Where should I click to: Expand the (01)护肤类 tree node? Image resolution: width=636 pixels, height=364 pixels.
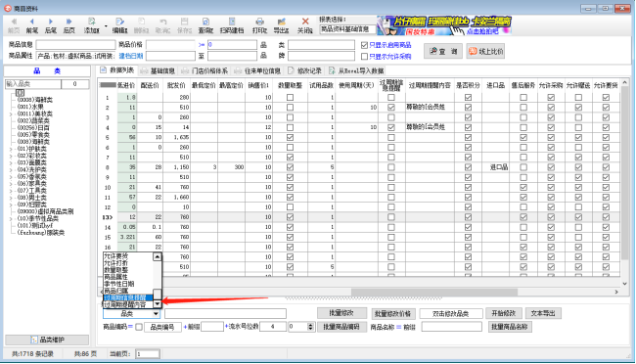[x=11, y=149]
